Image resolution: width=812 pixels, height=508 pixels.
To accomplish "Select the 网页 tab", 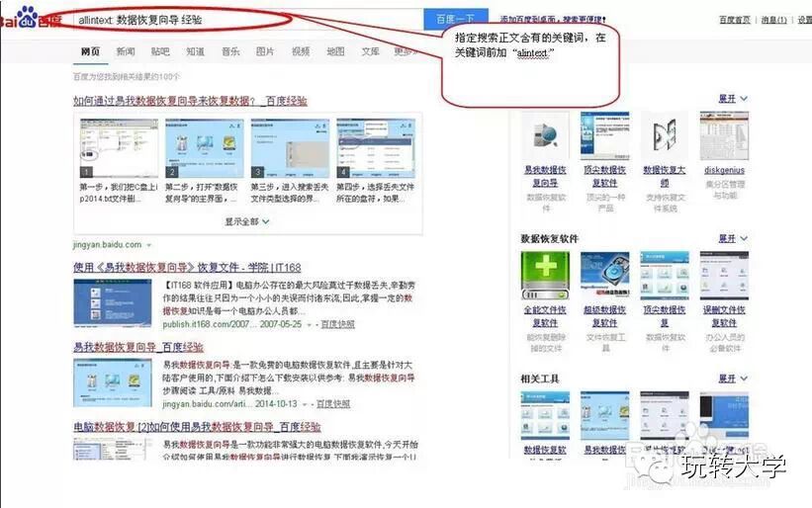I will click(90, 51).
